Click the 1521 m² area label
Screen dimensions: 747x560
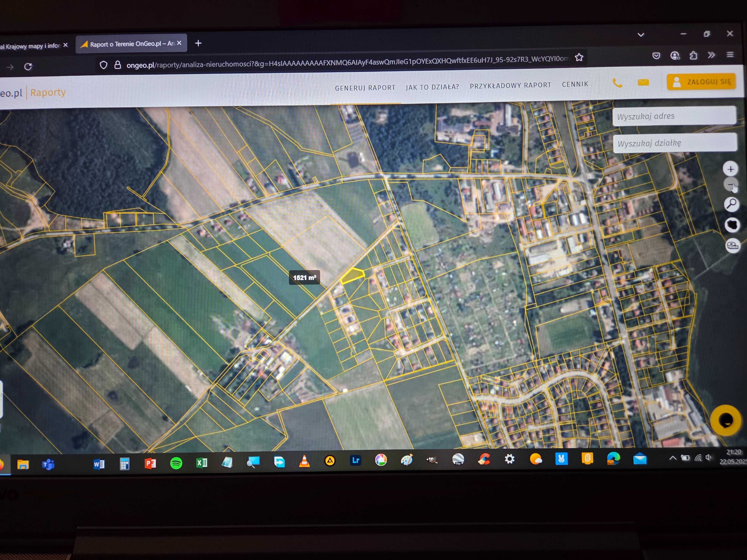[x=304, y=277]
